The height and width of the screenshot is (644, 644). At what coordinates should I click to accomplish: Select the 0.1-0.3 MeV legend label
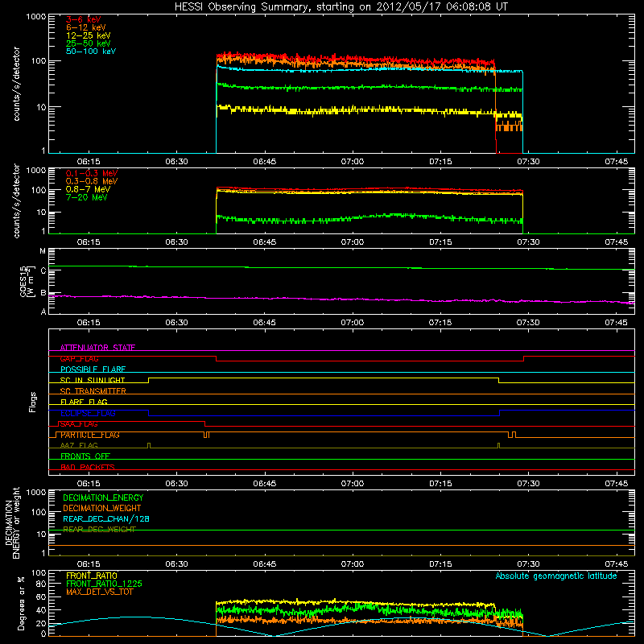[92, 173]
